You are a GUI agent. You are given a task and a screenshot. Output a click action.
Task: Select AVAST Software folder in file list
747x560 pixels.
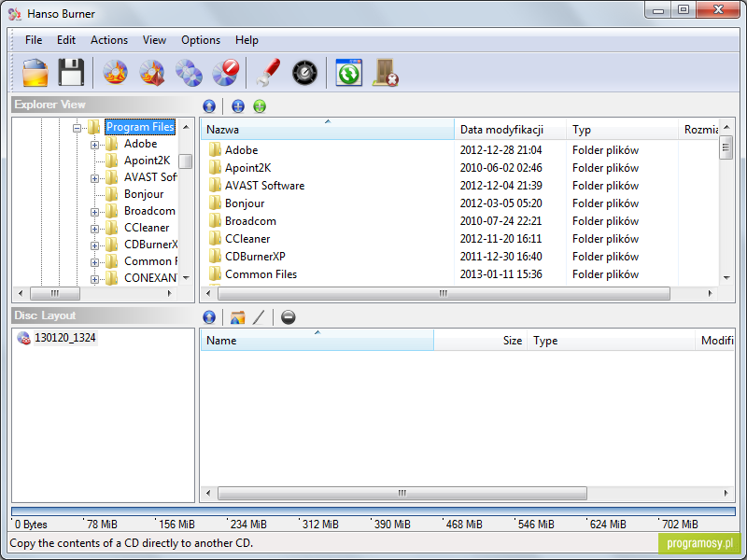264,186
